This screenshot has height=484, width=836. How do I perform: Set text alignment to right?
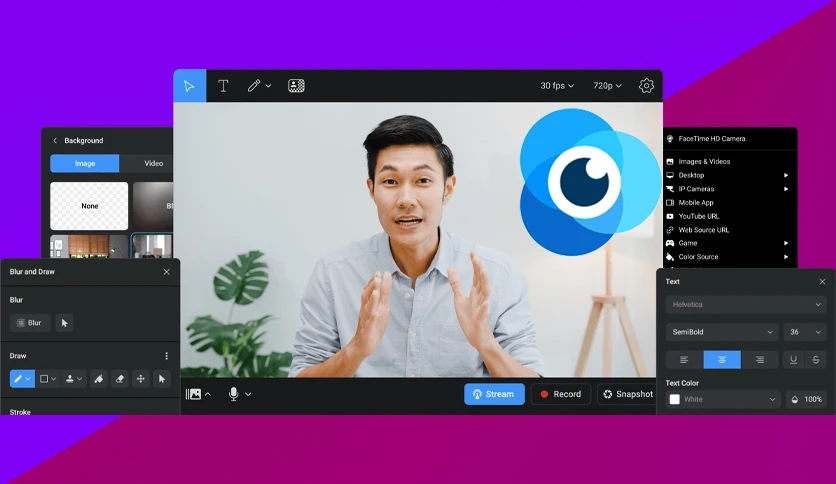[760, 360]
